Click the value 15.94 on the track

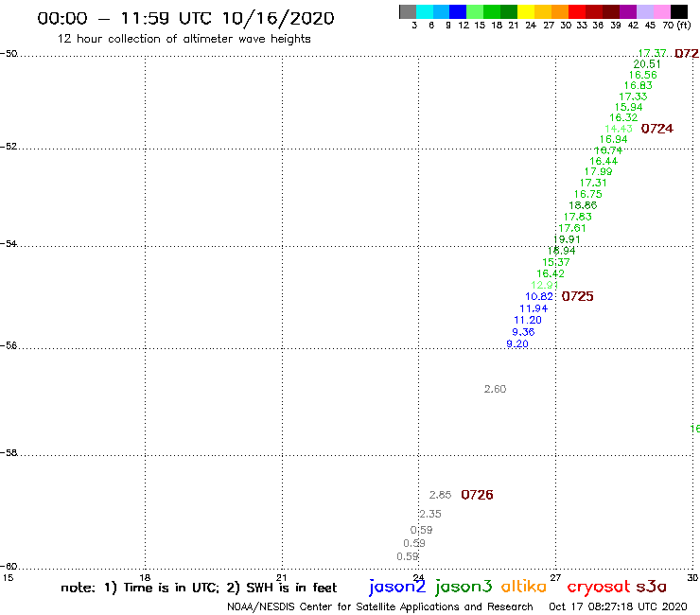[628, 107]
